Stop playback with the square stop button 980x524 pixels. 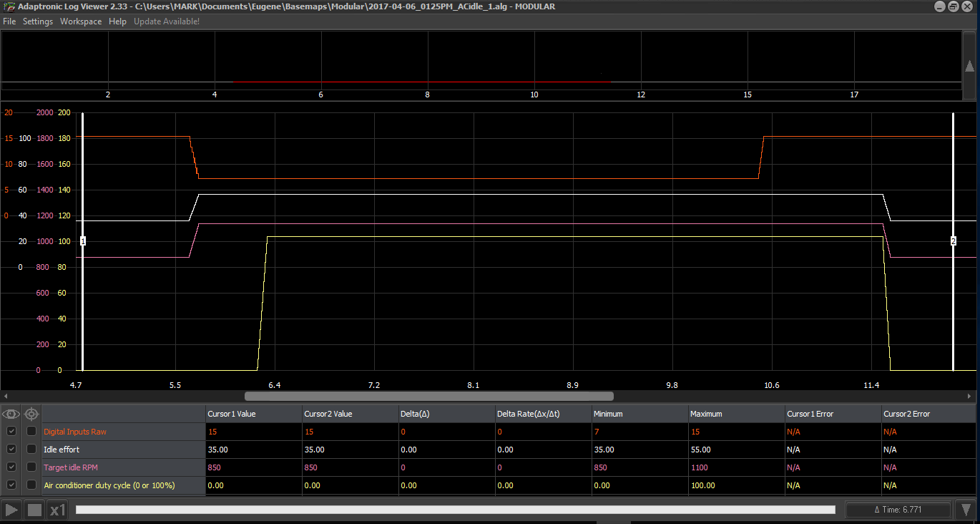pos(34,510)
